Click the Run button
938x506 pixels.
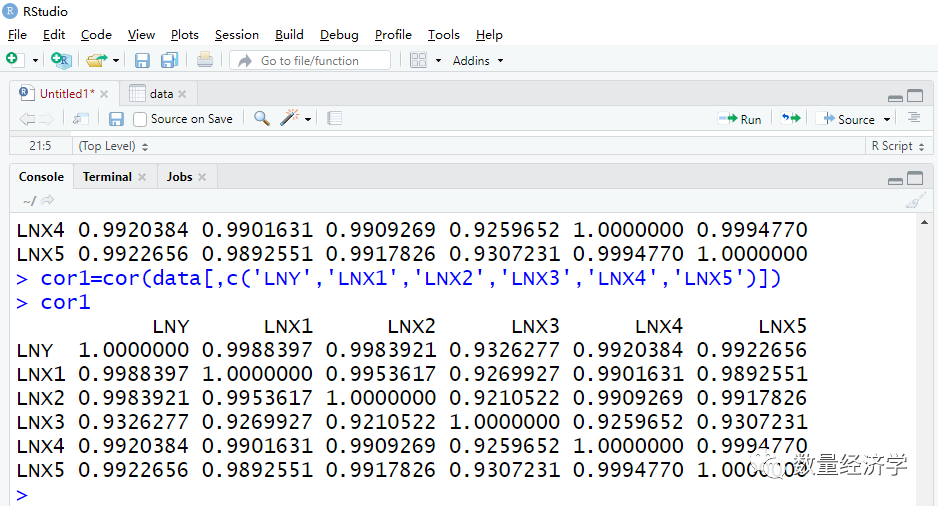click(740, 119)
